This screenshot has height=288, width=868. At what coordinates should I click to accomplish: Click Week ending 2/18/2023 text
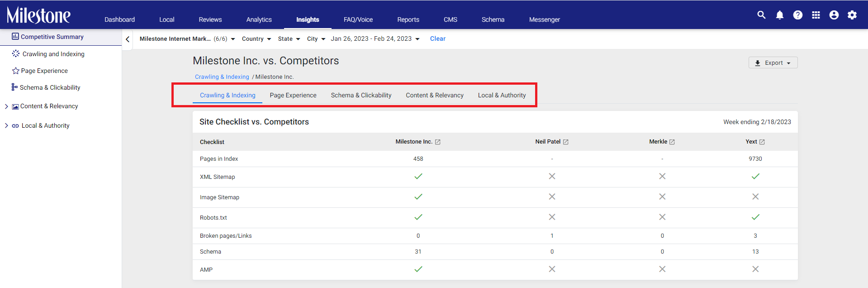(757, 122)
